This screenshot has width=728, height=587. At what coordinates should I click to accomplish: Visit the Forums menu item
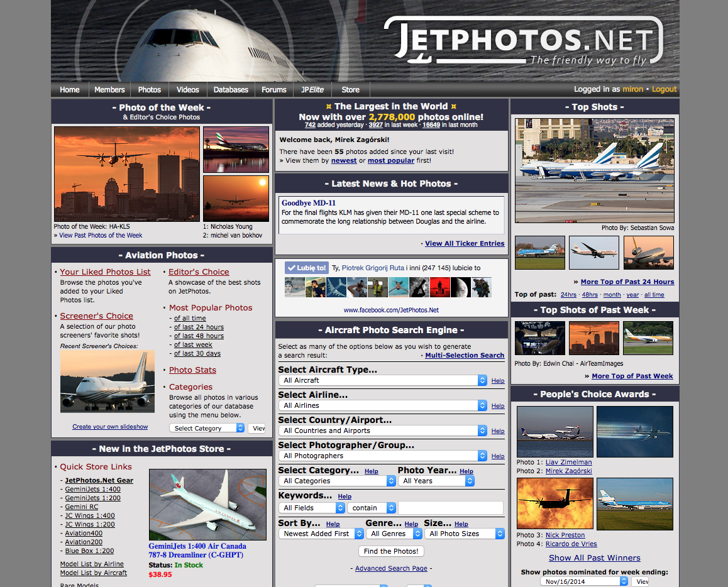[274, 89]
